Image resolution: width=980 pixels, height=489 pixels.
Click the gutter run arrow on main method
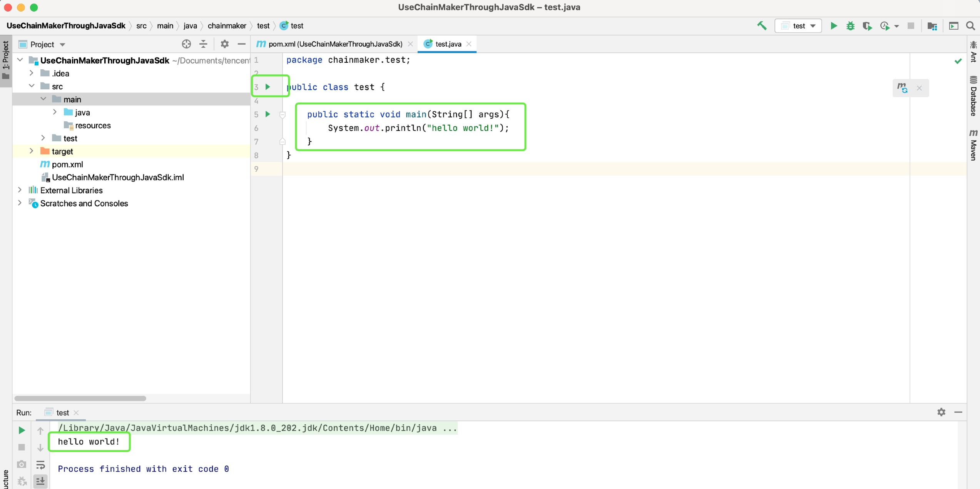[x=268, y=114]
